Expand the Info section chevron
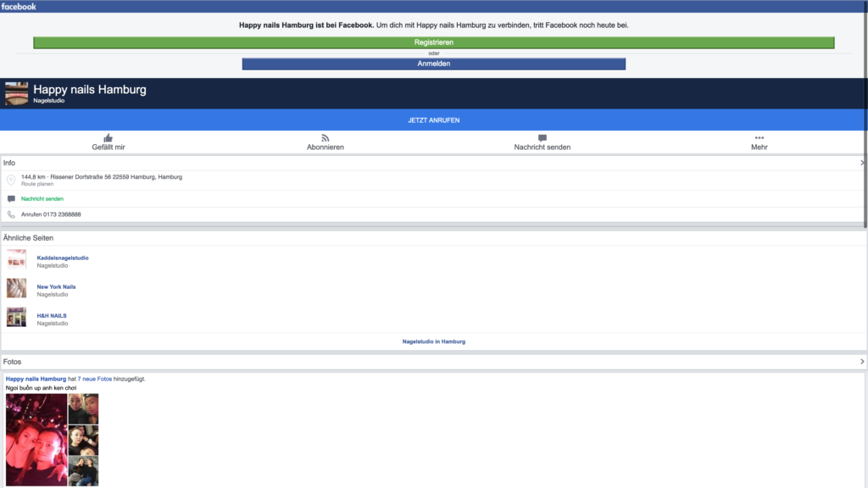The width and height of the screenshot is (868, 488). coord(862,162)
